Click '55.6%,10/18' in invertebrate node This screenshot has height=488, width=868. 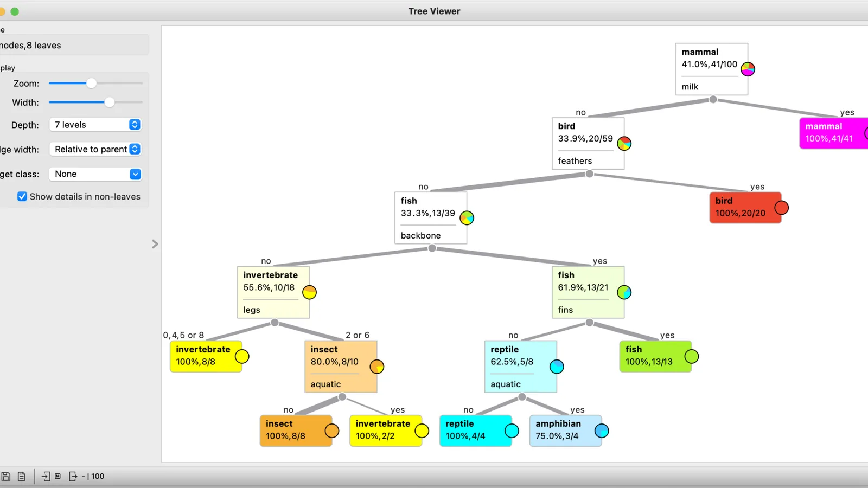coord(269,287)
